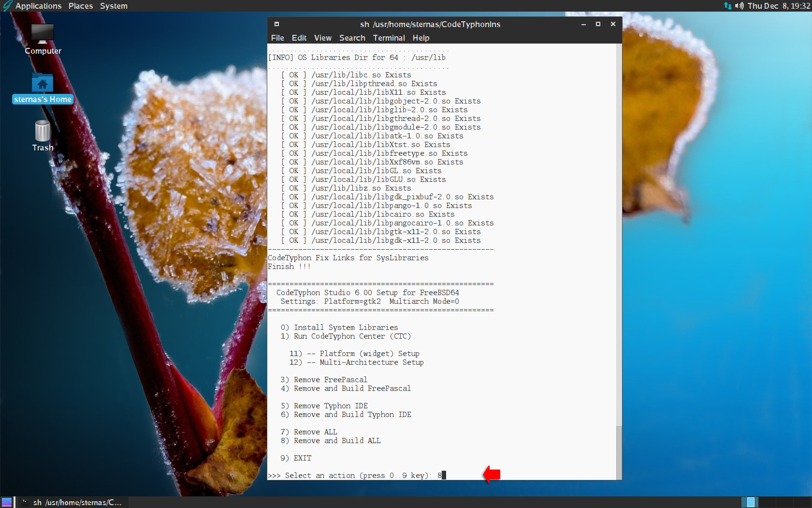Click the 'Remove FreePascal' option line

coord(324,380)
